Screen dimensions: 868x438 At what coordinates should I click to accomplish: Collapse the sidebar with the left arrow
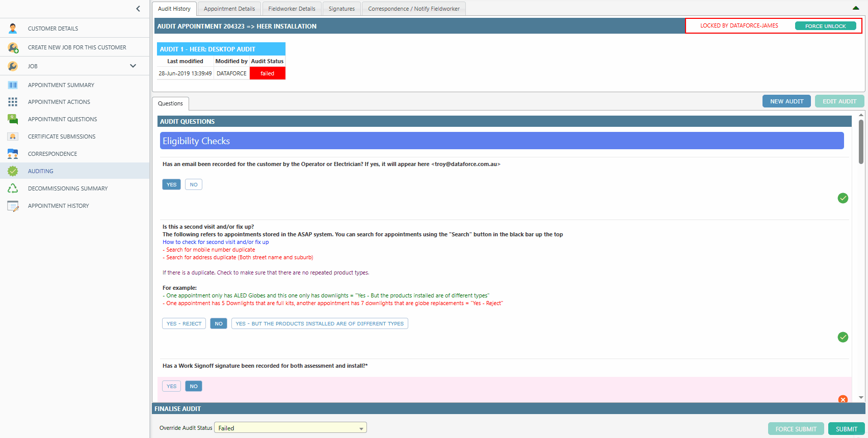138,9
